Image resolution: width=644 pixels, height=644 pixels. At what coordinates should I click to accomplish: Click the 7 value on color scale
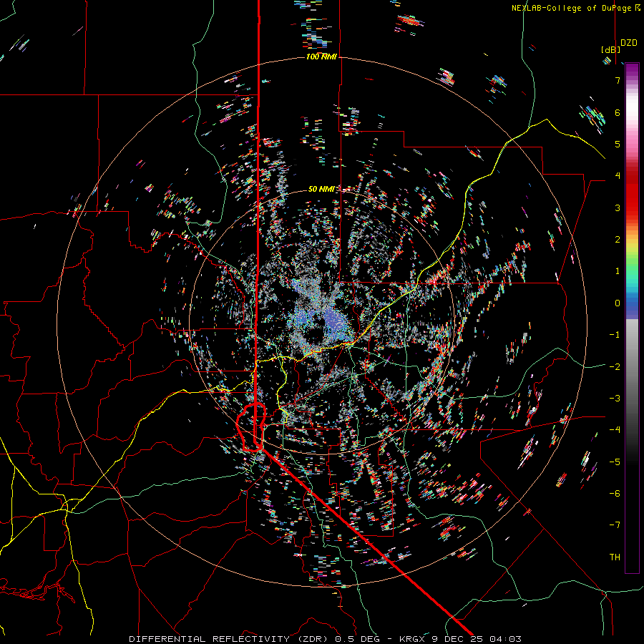(x=618, y=80)
